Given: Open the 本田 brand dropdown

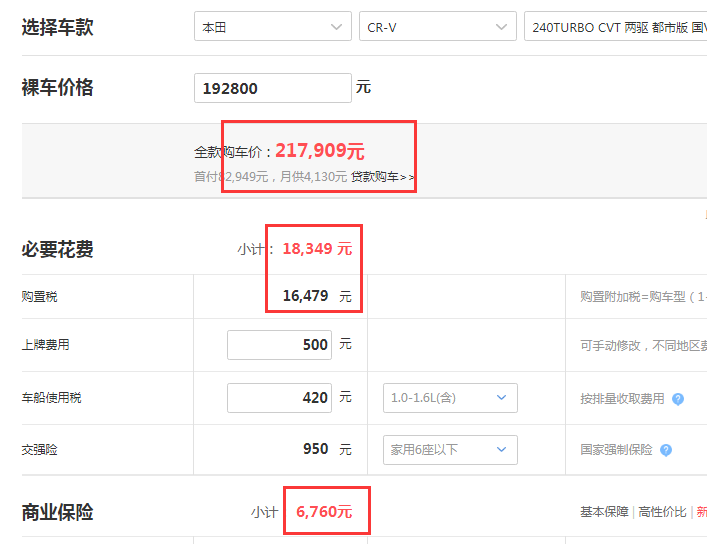Looking at the screenshot, I should click(x=273, y=27).
